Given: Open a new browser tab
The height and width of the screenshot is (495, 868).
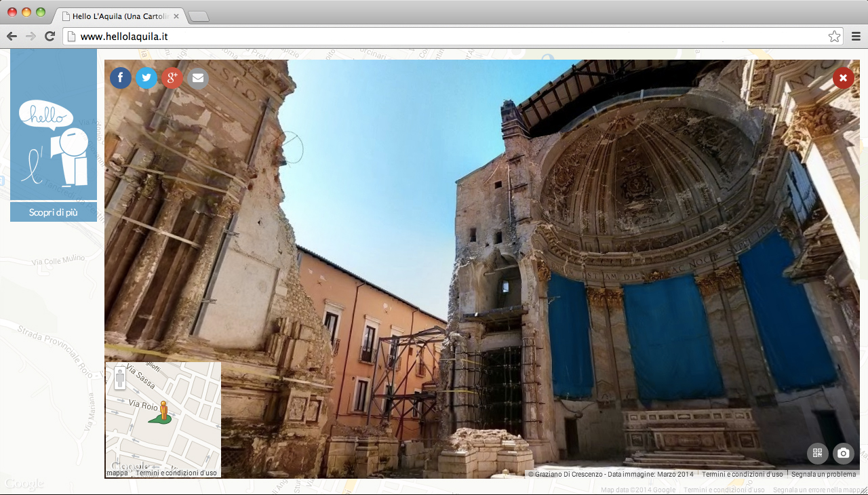Looking at the screenshot, I should [199, 16].
